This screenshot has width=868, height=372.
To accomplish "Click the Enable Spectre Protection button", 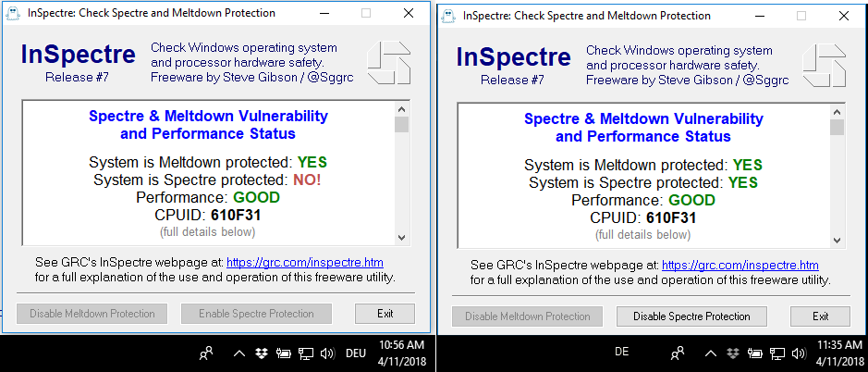I will click(x=256, y=314).
